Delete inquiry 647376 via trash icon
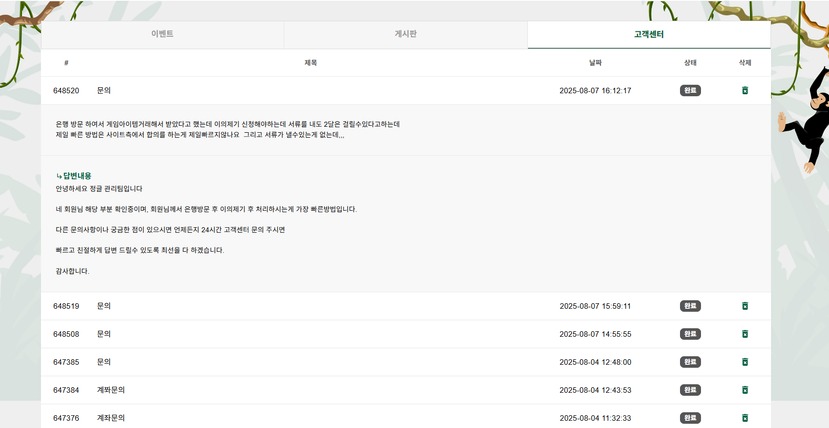Image resolution: width=829 pixels, height=428 pixels. pyautogui.click(x=745, y=418)
